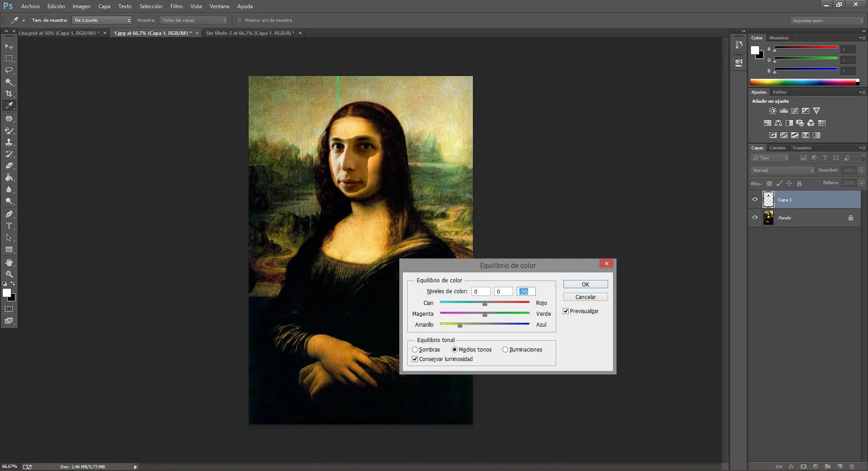Switch to the Muestras tab
Screen dimensions: 868x471
779,38
